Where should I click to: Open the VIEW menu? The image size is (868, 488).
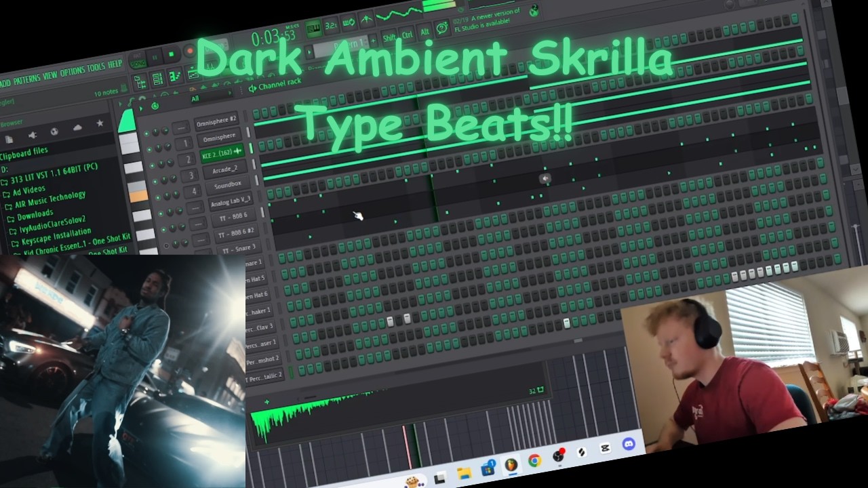click(50, 75)
